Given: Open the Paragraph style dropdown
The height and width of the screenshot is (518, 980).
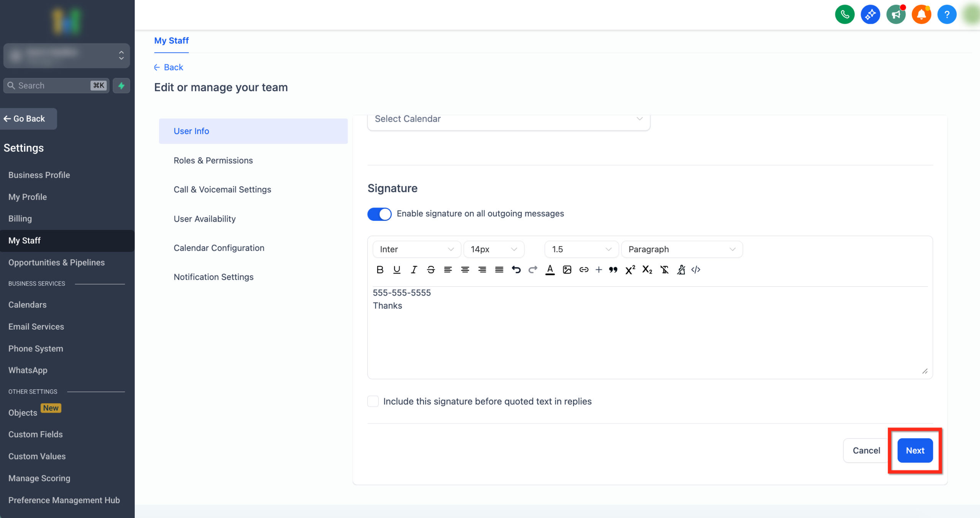Looking at the screenshot, I should (681, 249).
